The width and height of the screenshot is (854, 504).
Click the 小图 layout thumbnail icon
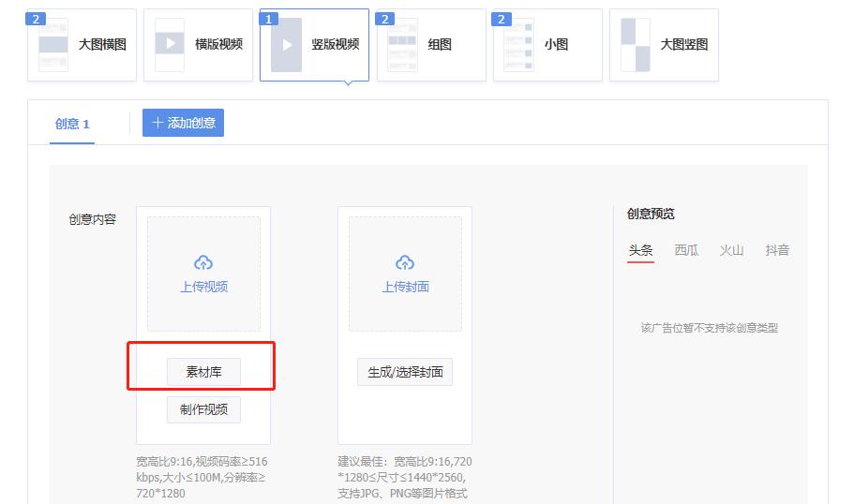pos(519,45)
